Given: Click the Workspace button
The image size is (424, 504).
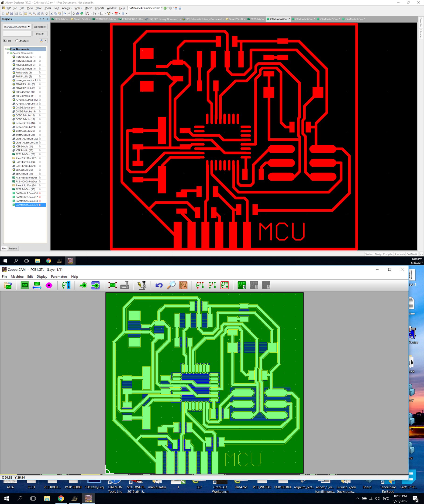Looking at the screenshot, I should coord(40,27).
